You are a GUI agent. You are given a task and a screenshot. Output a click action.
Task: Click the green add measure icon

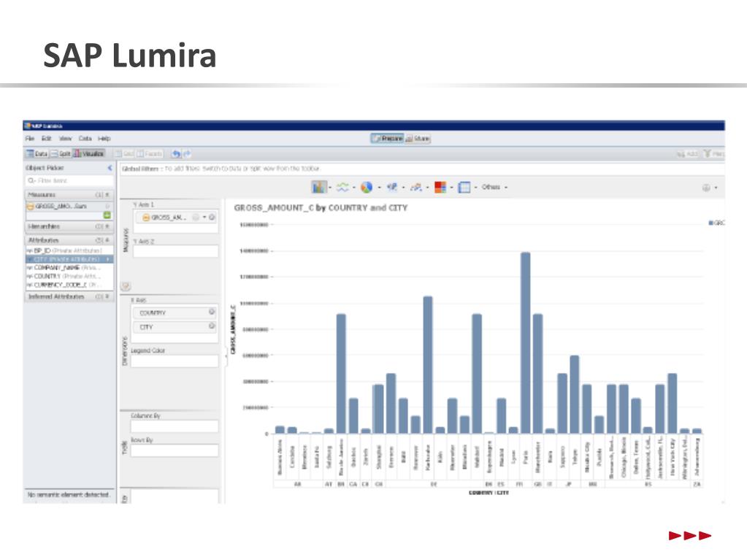[x=107, y=215]
